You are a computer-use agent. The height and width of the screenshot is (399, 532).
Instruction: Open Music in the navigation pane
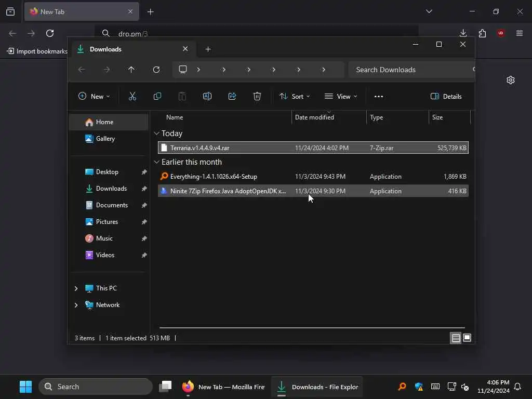pos(109,238)
